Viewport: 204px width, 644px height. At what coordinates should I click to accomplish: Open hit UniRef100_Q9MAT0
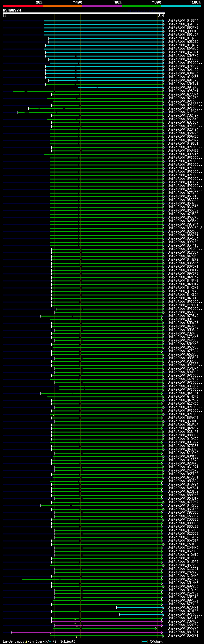click(x=183, y=31)
